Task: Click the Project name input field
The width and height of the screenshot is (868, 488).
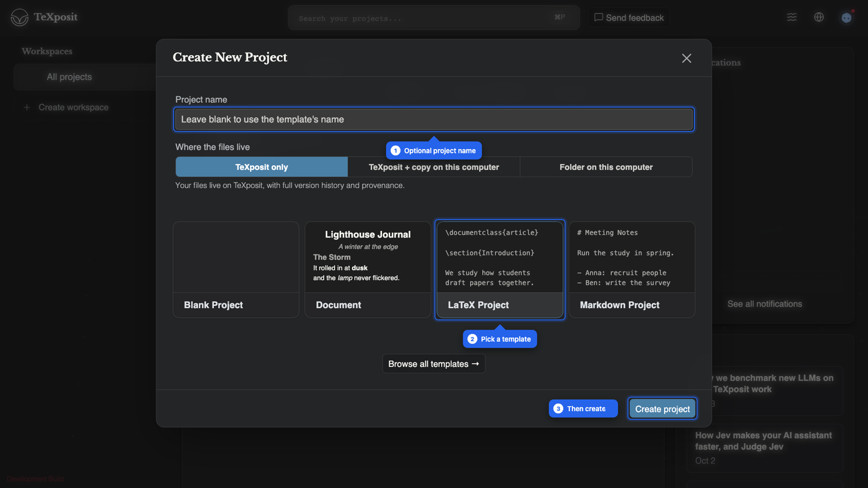Action: (434, 119)
